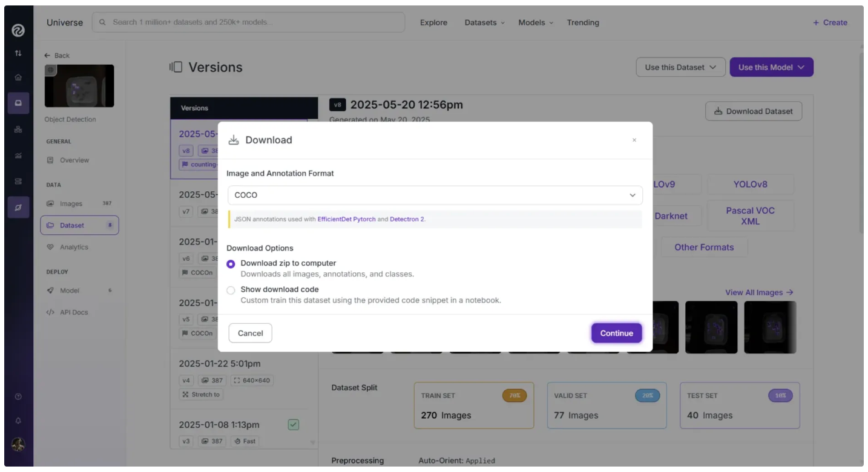This screenshot has width=868, height=472.
Task: Click the green checkmark on 2025-01-08 version
Action: pyautogui.click(x=294, y=425)
